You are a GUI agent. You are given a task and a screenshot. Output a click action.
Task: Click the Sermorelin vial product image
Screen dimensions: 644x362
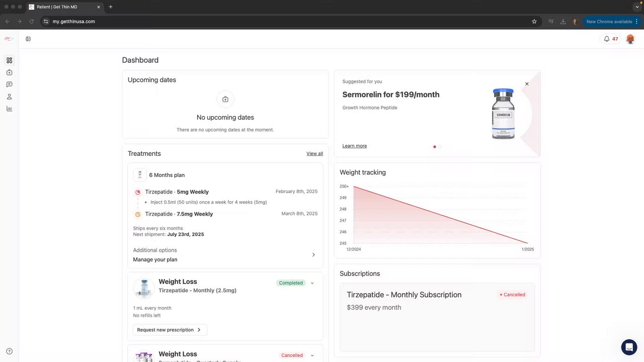click(x=503, y=114)
